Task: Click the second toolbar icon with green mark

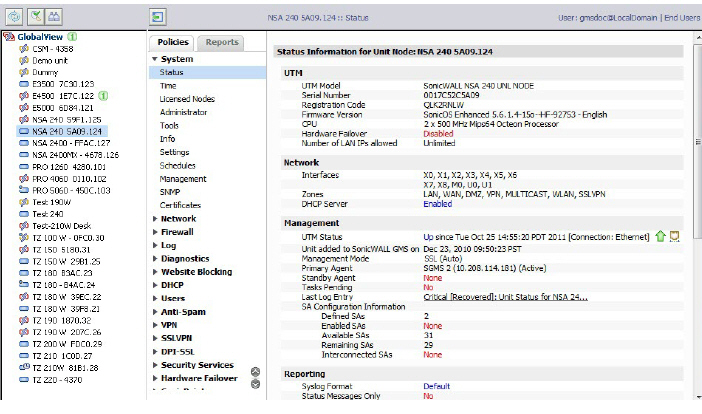Action: (36, 17)
